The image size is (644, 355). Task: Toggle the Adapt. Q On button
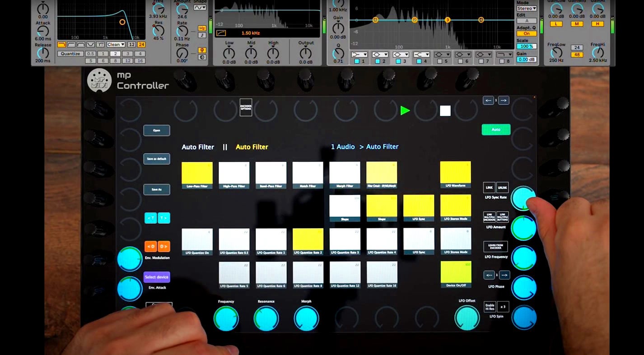click(x=527, y=34)
